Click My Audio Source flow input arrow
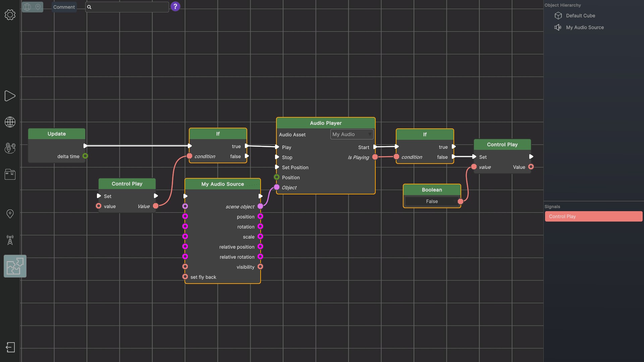The width and height of the screenshot is (644, 362). click(x=185, y=196)
